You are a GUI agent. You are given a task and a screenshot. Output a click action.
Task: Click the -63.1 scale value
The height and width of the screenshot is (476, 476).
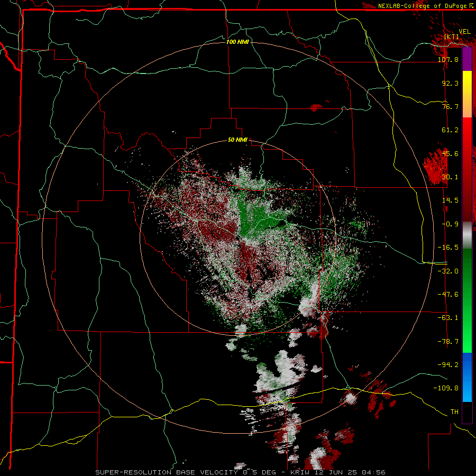coord(448,318)
